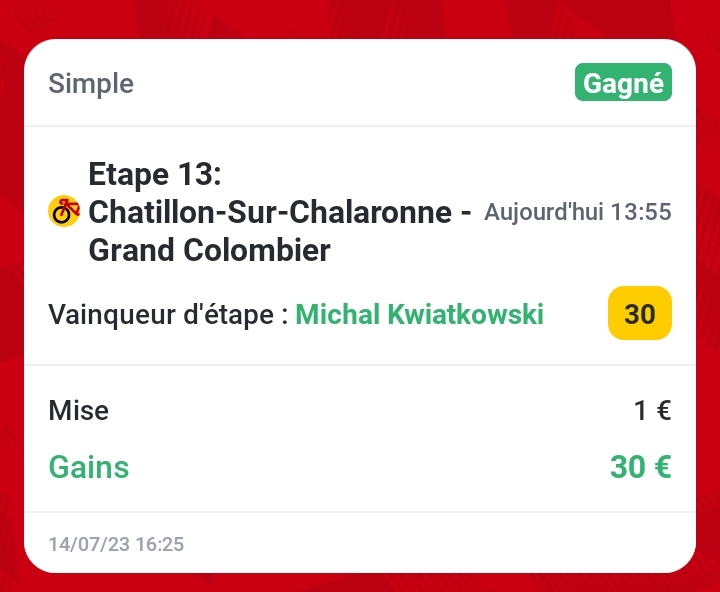Screen dimensions: 720x592
Task: Click the 1 € stake amount
Action: (652, 410)
